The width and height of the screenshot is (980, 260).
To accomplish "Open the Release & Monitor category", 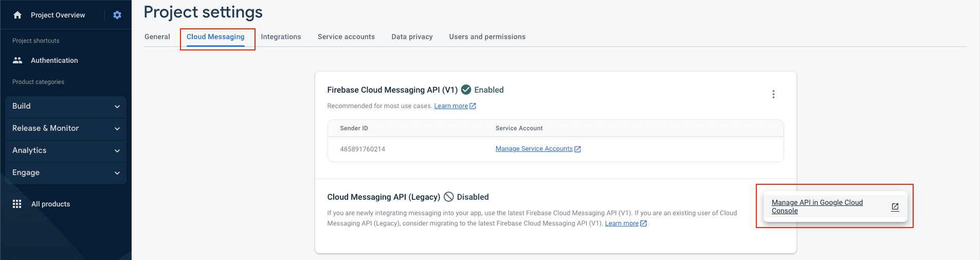I will click(x=66, y=129).
